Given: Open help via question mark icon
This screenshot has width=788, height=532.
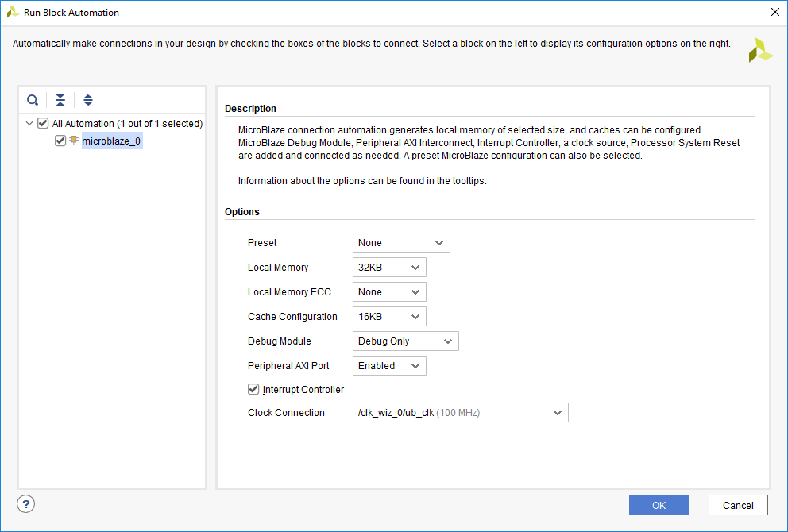Looking at the screenshot, I should pyautogui.click(x=25, y=504).
